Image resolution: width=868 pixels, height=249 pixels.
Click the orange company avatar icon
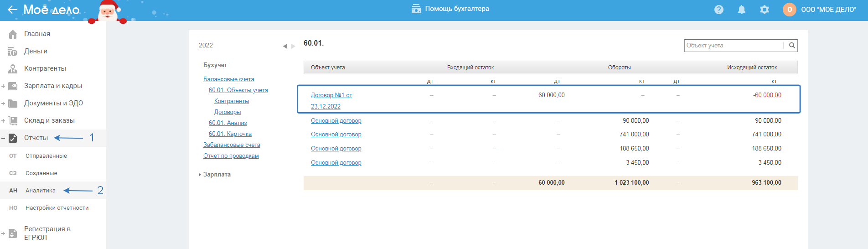point(790,10)
